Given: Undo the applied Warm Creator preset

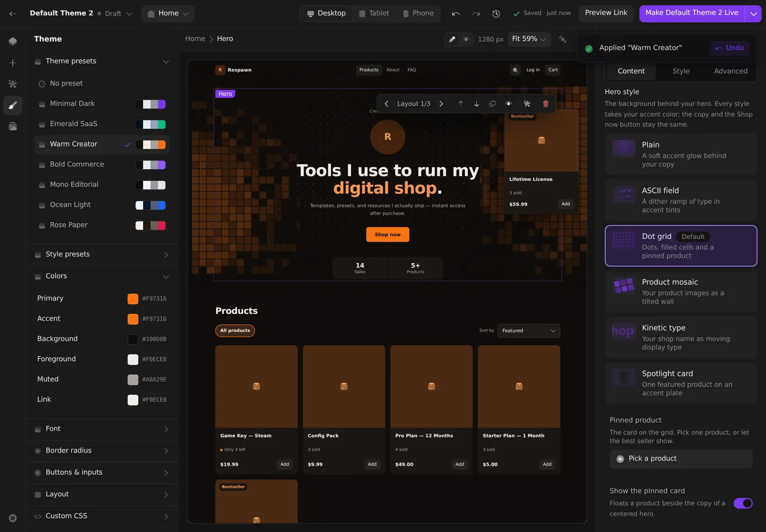Looking at the screenshot, I should point(730,48).
